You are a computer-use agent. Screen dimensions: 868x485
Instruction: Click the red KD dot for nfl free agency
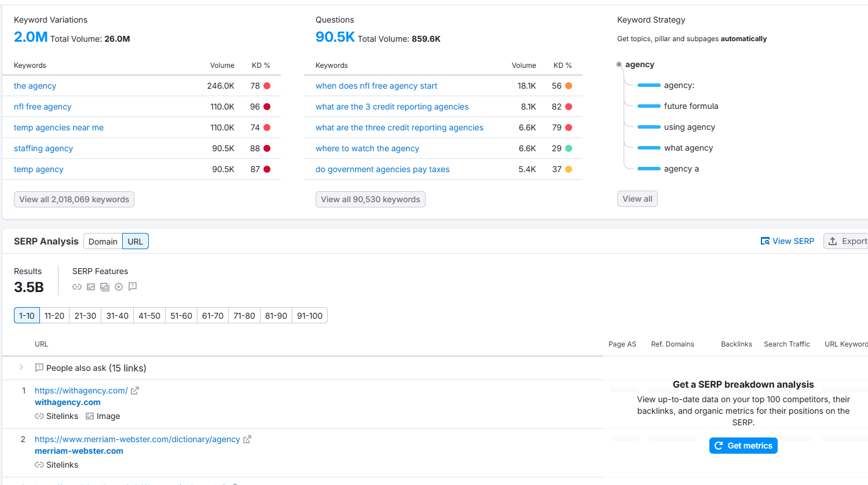(267, 107)
